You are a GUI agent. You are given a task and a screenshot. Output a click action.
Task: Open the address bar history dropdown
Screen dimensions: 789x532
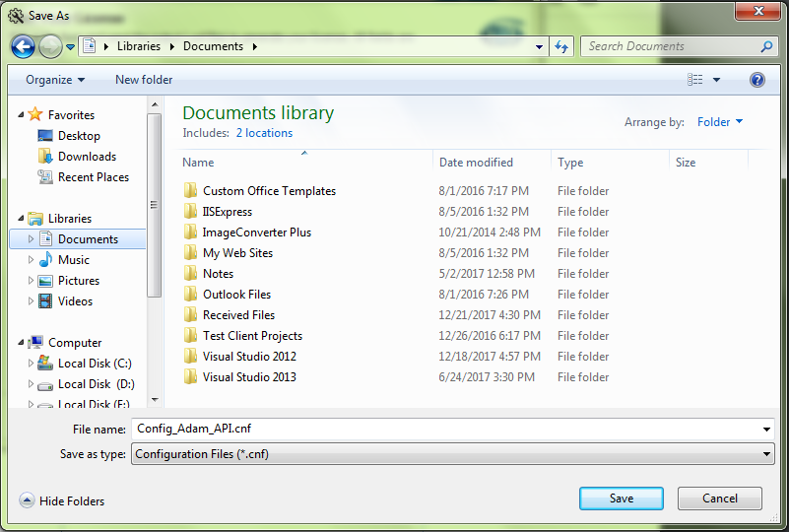click(x=539, y=47)
